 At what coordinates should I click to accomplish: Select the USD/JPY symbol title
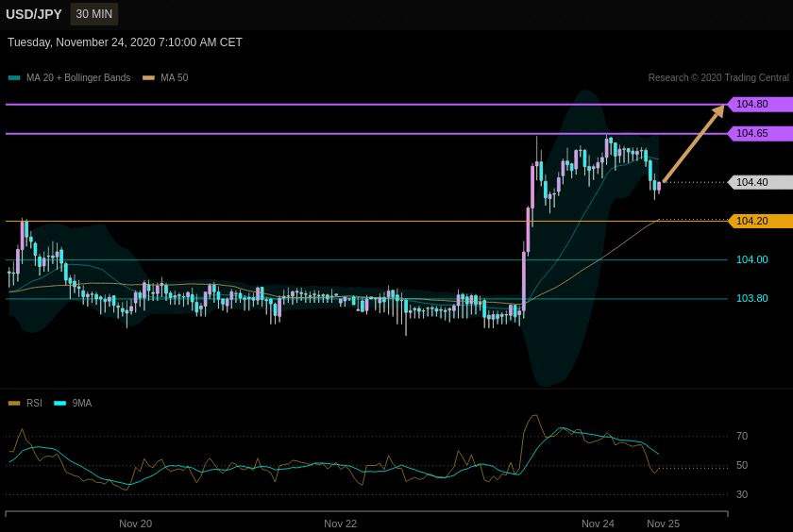(34, 14)
